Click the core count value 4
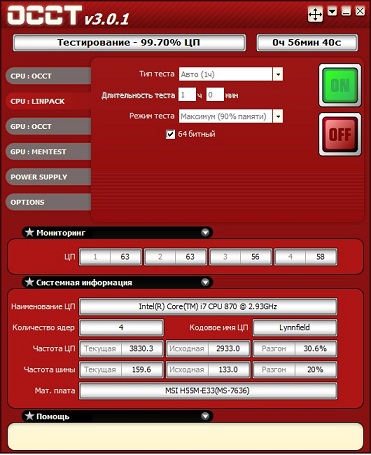 click(121, 328)
